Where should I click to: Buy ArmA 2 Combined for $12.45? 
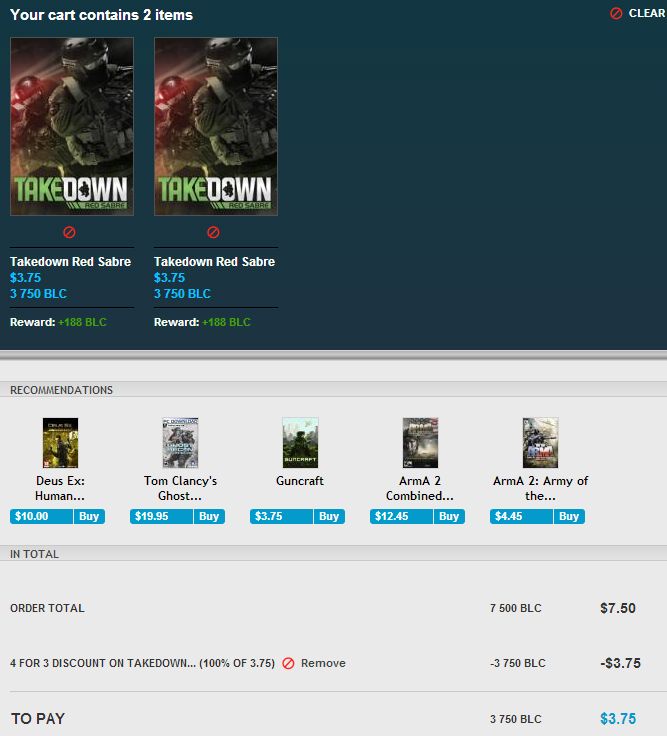(x=449, y=516)
